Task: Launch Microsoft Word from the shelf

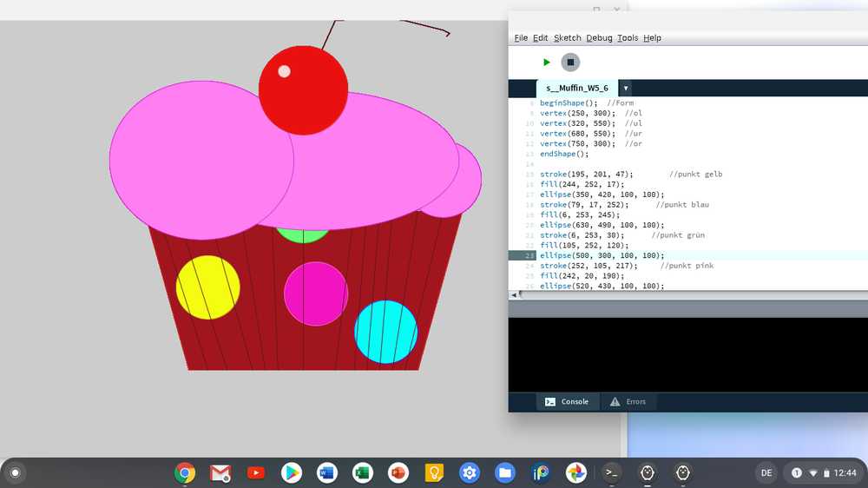Action: 327,473
